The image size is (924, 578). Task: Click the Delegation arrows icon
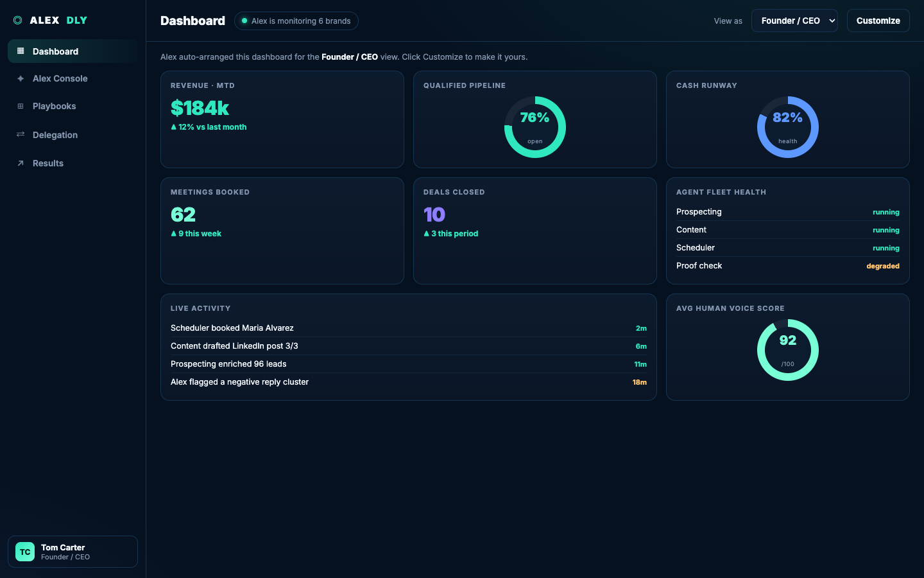(21, 135)
